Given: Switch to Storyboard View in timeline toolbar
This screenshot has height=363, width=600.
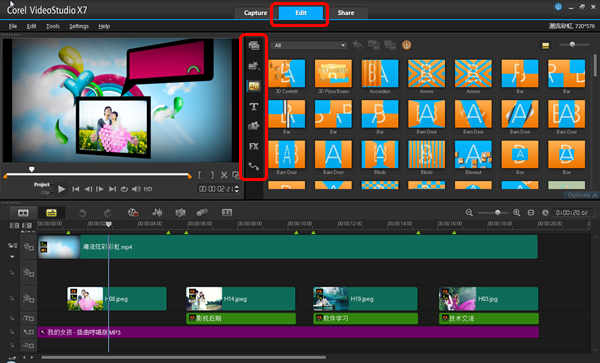Looking at the screenshot, I should coord(23,213).
